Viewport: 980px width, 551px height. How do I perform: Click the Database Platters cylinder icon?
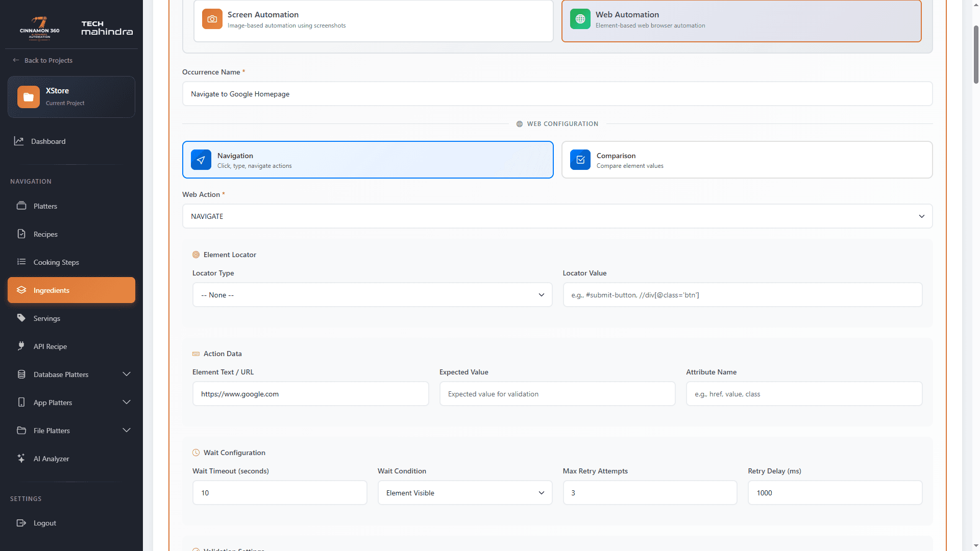[x=21, y=374]
